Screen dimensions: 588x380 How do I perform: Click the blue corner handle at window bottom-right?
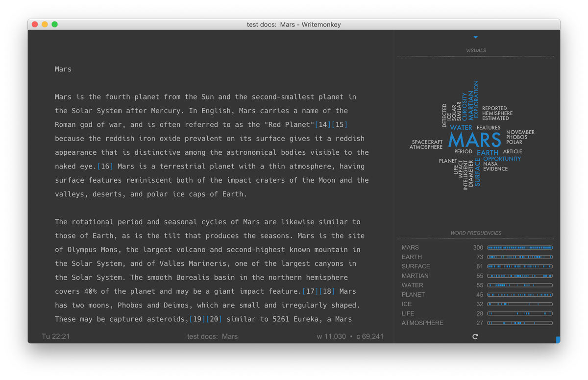click(558, 339)
